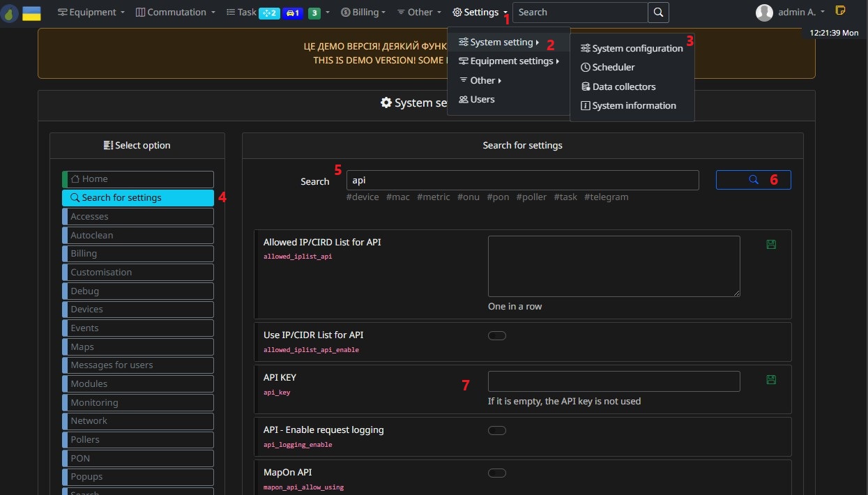Viewport: 868px width, 495px height.
Task: Click the sticky note icon in top-right corner
Action: [841, 10]
